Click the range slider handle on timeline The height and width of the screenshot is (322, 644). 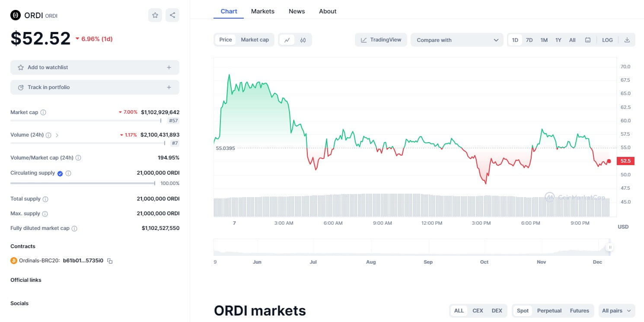coord(609,248)
